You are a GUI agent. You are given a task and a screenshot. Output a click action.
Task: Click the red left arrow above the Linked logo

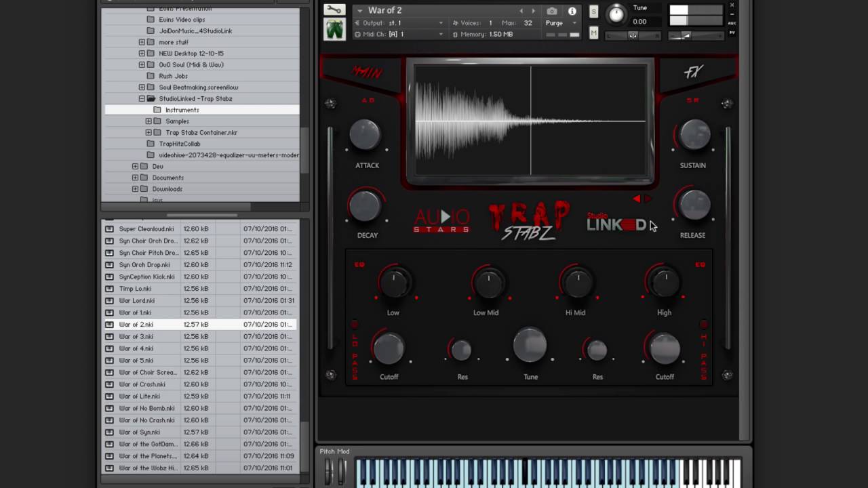pyautogui.click(x=637, y=199)
